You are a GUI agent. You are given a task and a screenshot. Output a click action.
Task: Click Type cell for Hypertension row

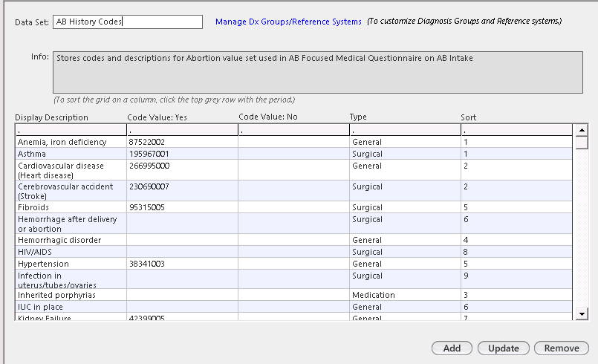pyautogui.click(x=405, y=264)
